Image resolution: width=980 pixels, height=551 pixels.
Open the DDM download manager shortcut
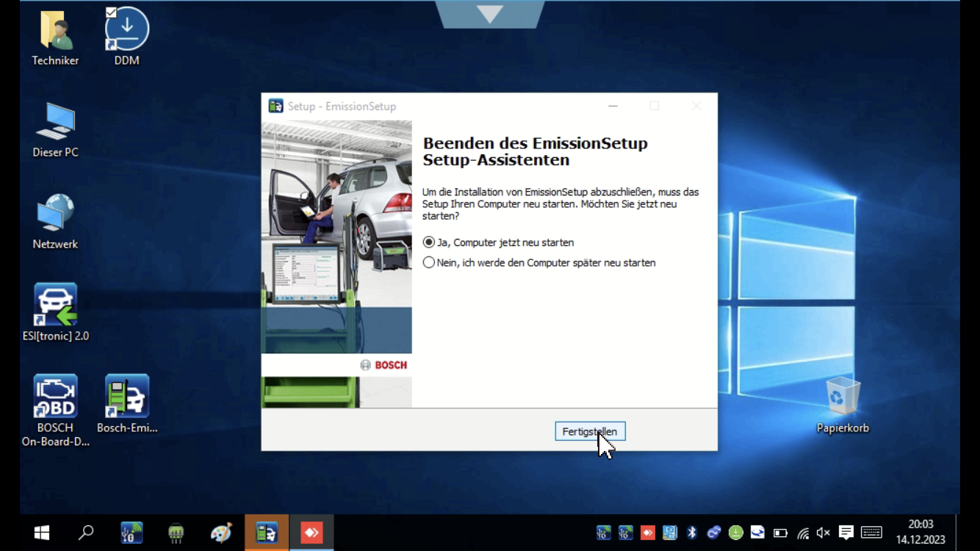tap(127, 31)
